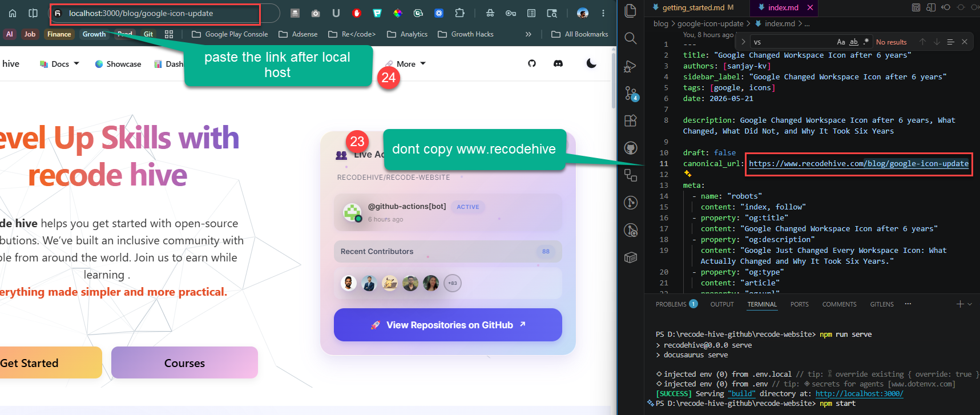Open panel overflow ellipsis after GITLENS
Screen dimensions: 980x415
pyautogui.click(x=908, y=304)
